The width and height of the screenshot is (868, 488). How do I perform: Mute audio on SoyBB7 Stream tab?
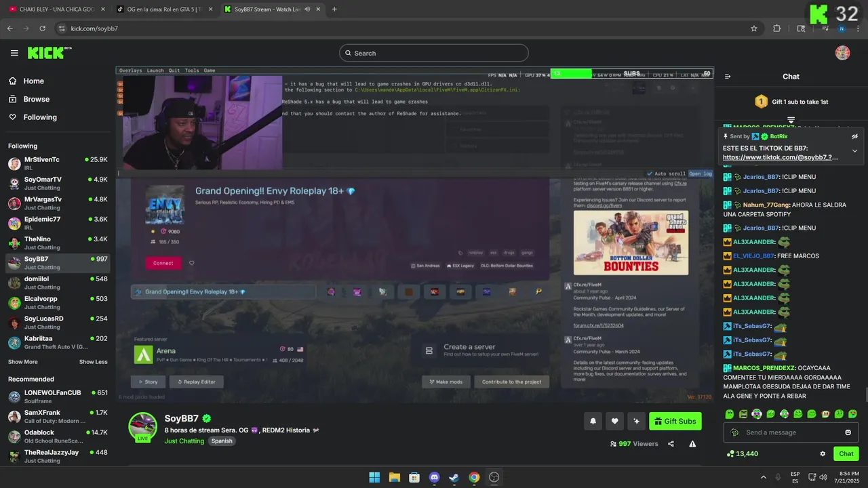pos(307,9)
